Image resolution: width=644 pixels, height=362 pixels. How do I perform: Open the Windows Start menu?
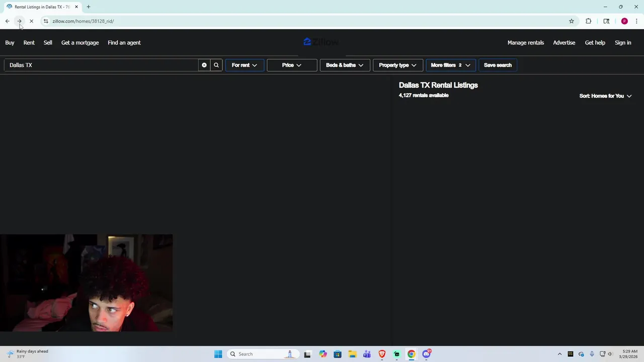coord(218,354)
